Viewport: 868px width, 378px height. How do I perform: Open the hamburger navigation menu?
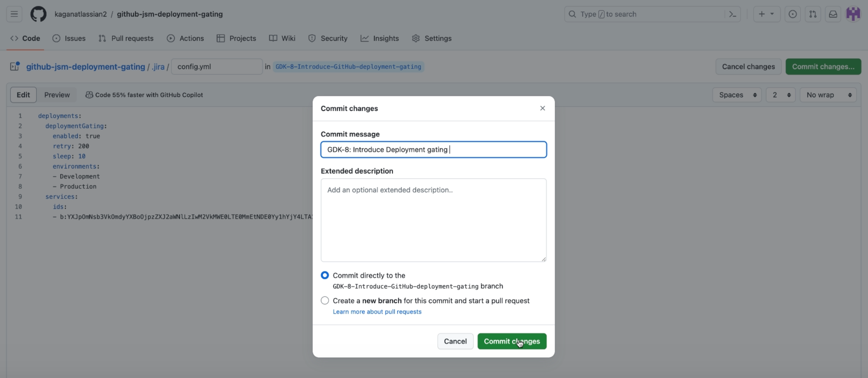pos(13,14)
